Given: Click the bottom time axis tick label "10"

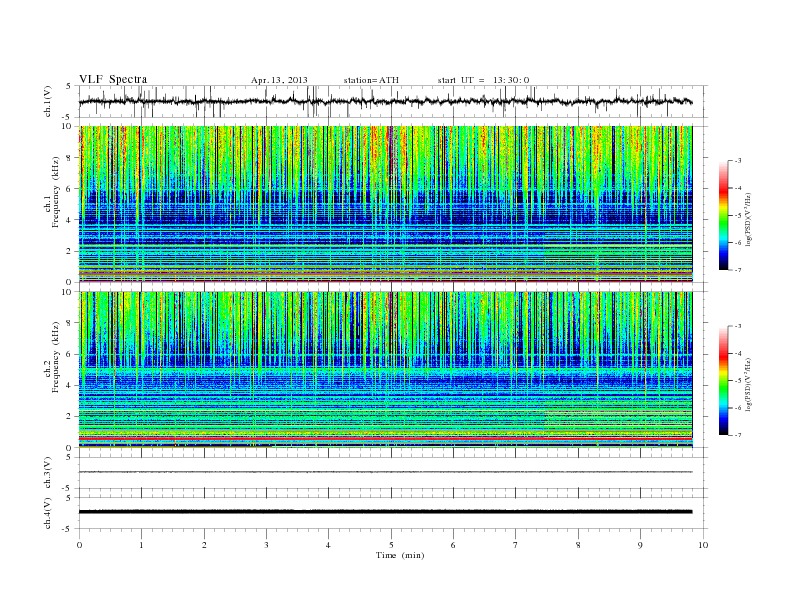Looking at the screenshot, I should 703,545.
